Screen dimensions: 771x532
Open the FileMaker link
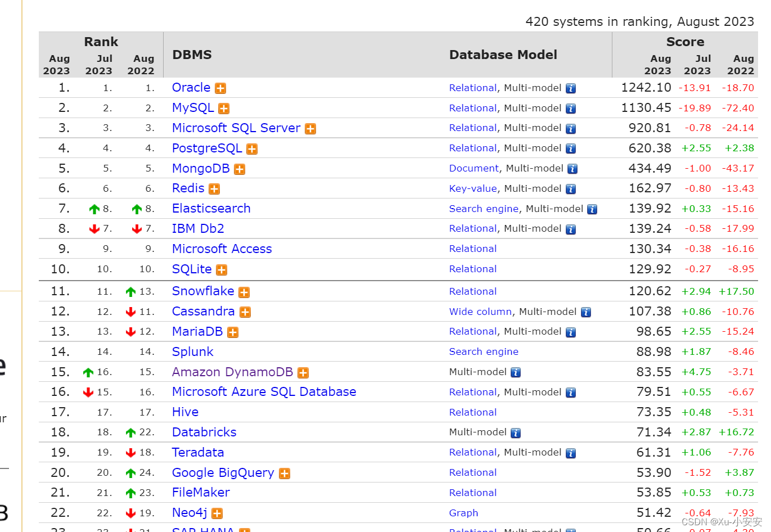201,493
